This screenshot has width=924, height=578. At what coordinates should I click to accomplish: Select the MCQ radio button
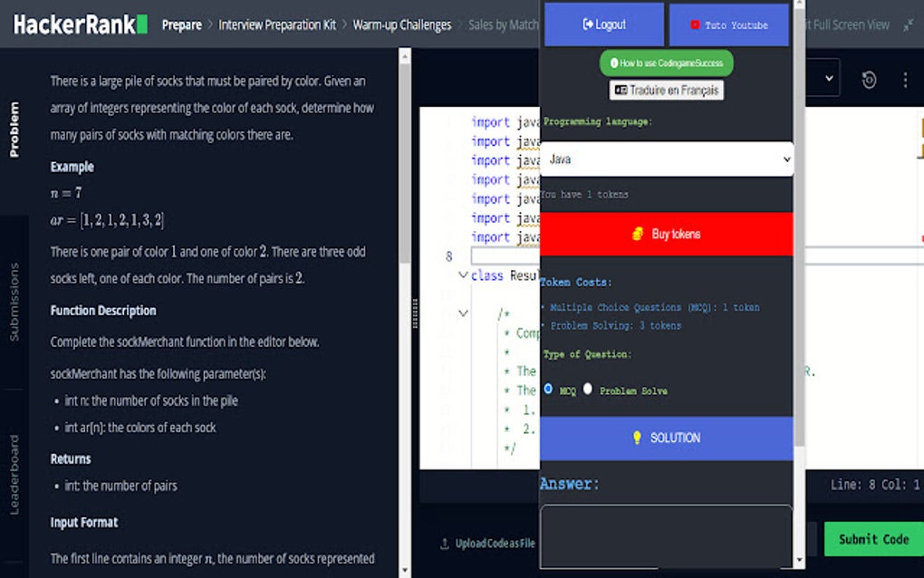point(550,390)
